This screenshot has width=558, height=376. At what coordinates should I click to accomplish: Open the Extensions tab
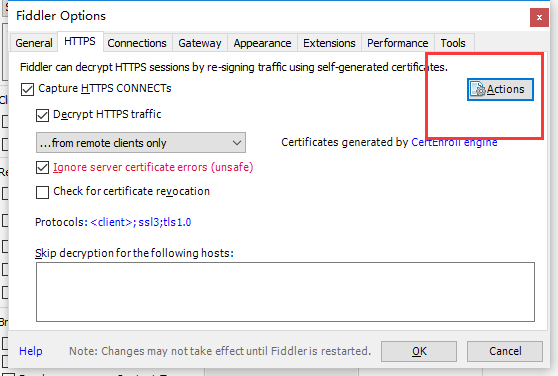(329, 43)
